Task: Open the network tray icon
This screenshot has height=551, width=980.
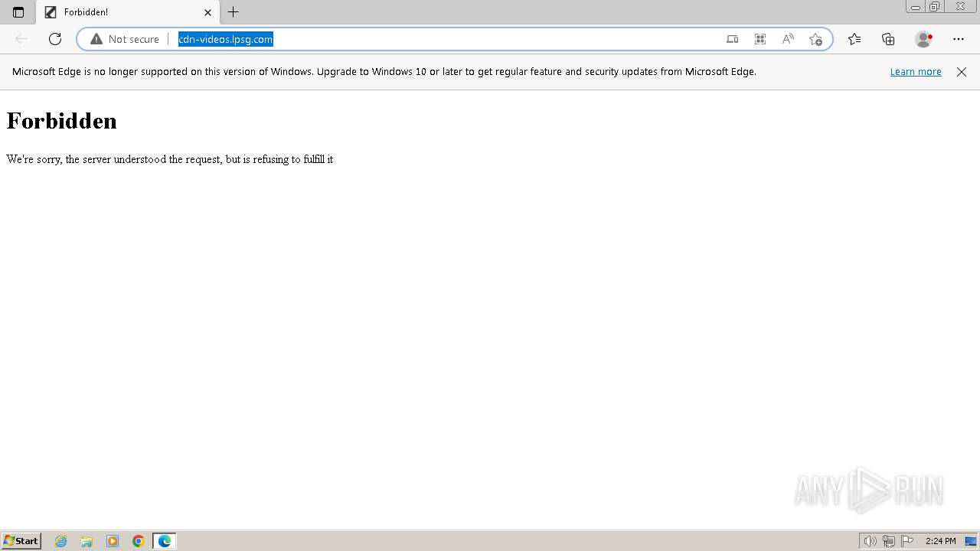Action: pyautogui.click(x=889, y=541)
